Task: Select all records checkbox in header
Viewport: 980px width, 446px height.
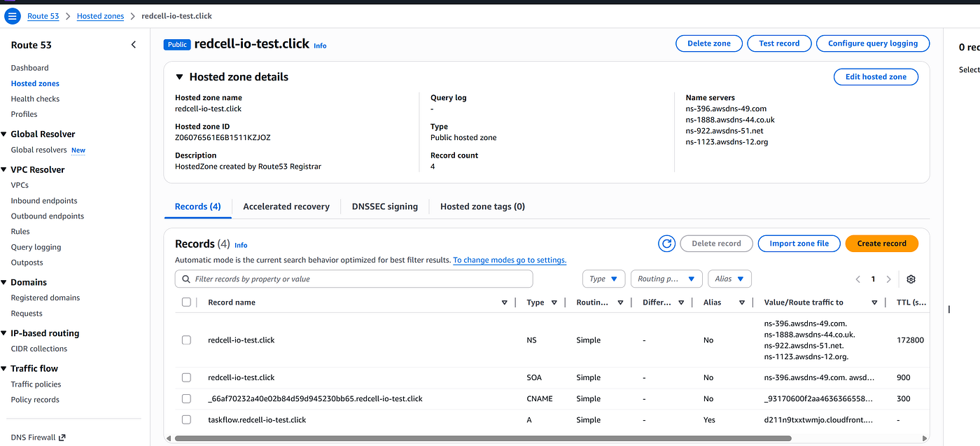Action: point(186,302)
